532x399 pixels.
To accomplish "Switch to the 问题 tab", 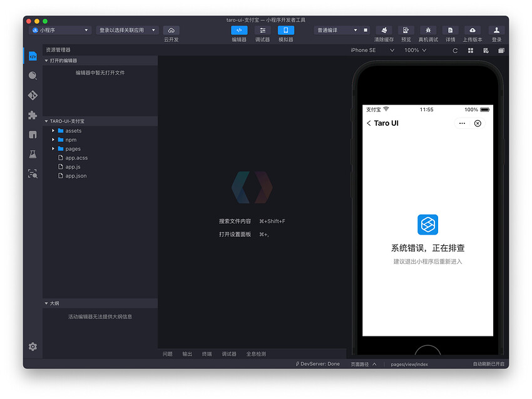I will pyautogui.click(x=168, y=354).
